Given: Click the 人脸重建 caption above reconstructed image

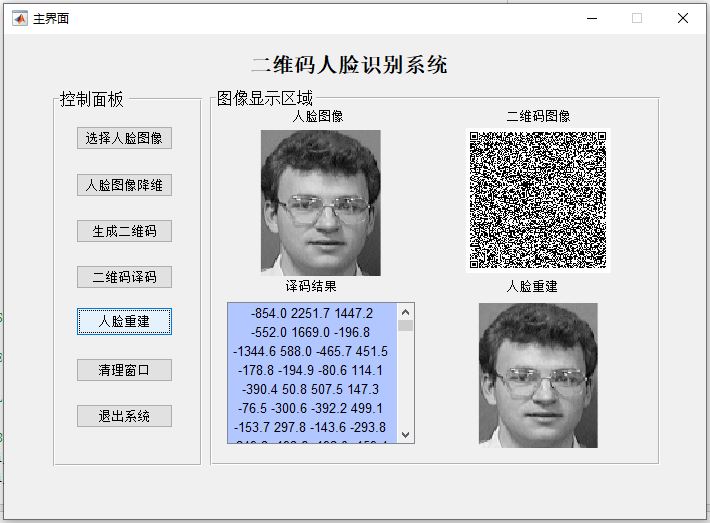Looking at the screenshot, I should [532, 286].
